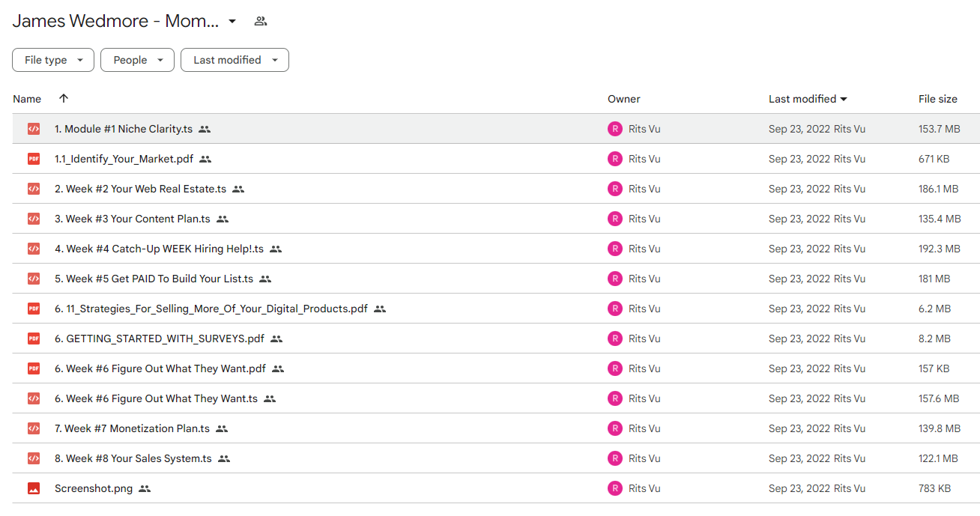This screenshot has height=516, width=980.
Task: Click owner avatar in Screenshot.png row
Action: (x=615, y=488)
